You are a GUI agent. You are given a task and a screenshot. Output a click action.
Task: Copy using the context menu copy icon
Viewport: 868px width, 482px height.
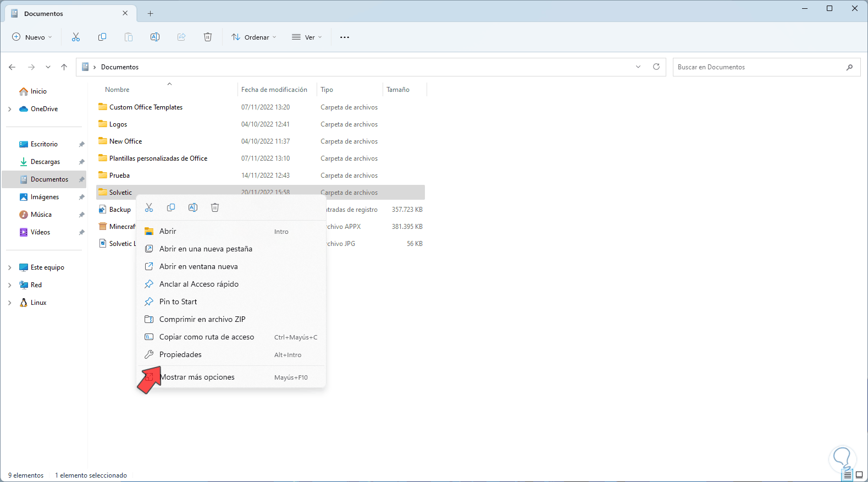click(171, 207)
